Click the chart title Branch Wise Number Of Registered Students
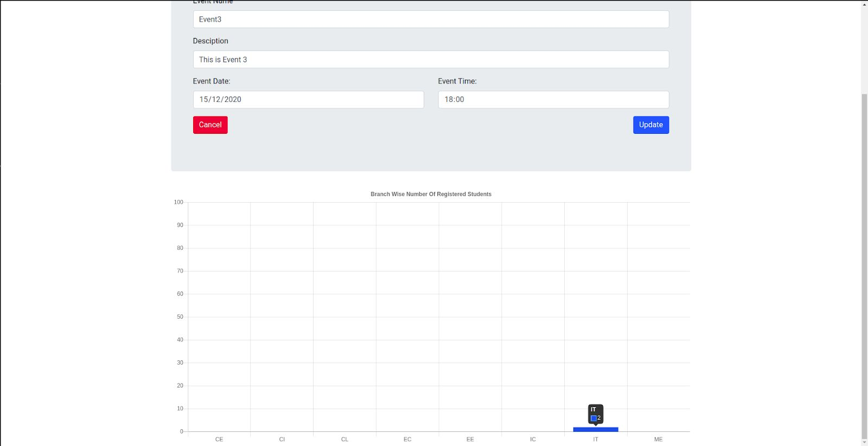Screen dimensions: 868x446 point(431,194)
